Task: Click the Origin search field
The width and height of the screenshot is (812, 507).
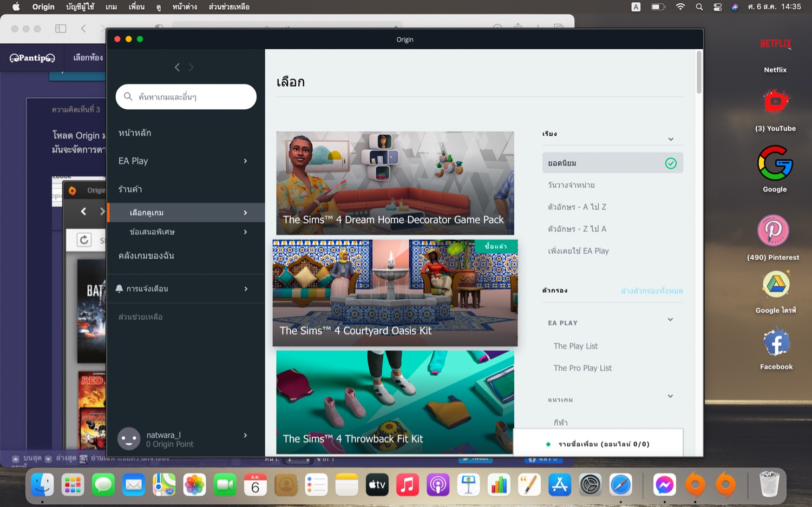Action: (186, 96)
